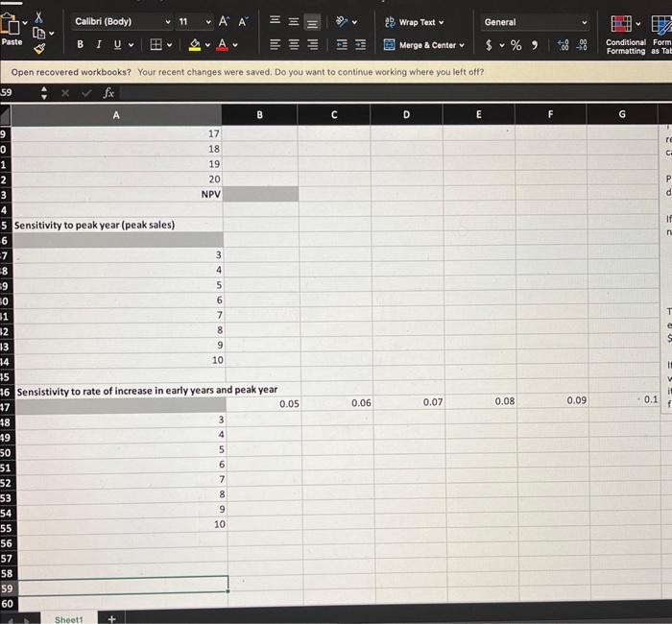Open the Merge & Center dropdown arrow
Viewport: 672px width, 624px height.
click(462, 45)
